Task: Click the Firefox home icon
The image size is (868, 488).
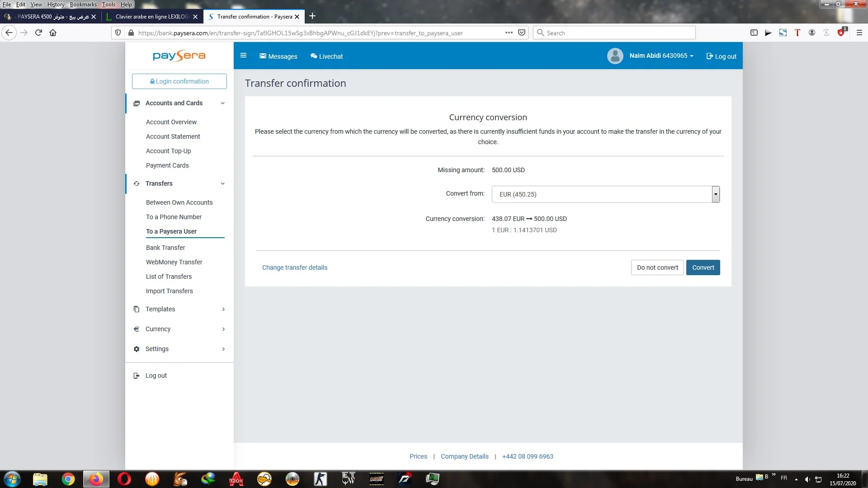Action: click(x=53, y=33)
